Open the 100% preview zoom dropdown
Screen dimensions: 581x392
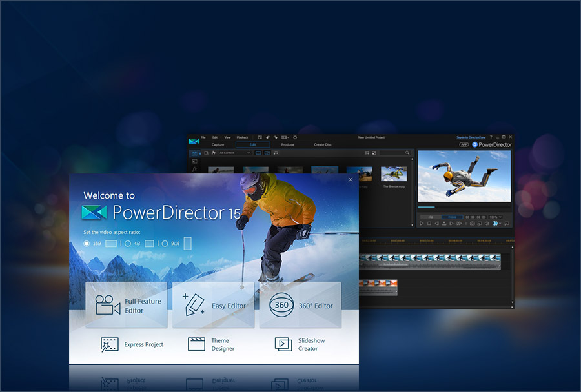click(495, 217)
